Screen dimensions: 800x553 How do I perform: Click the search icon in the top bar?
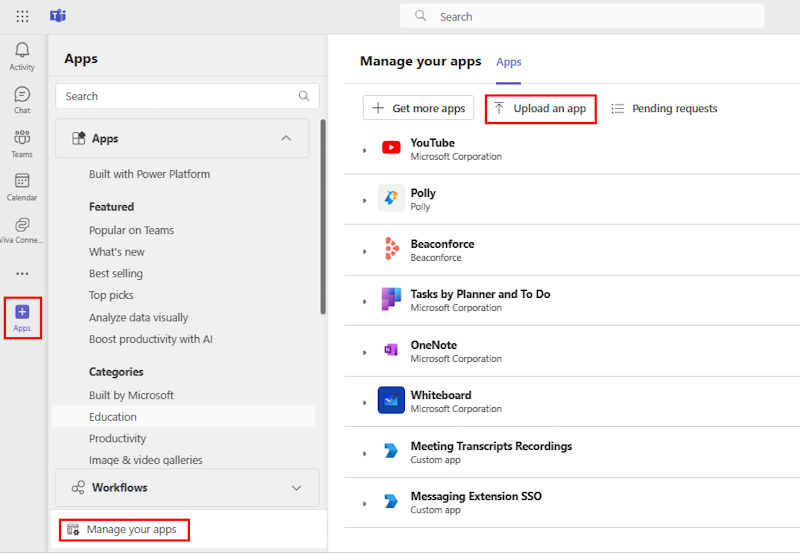pos(420,16)
